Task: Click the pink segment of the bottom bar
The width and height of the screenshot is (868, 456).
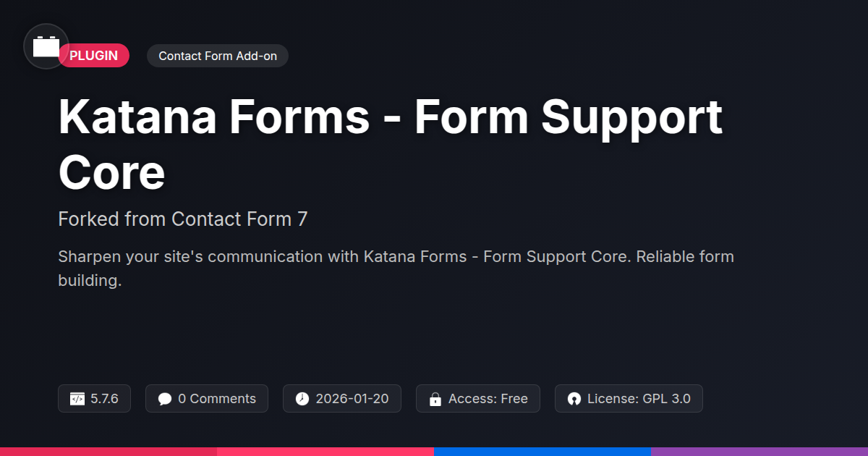Action: click(x=325, y=451)
